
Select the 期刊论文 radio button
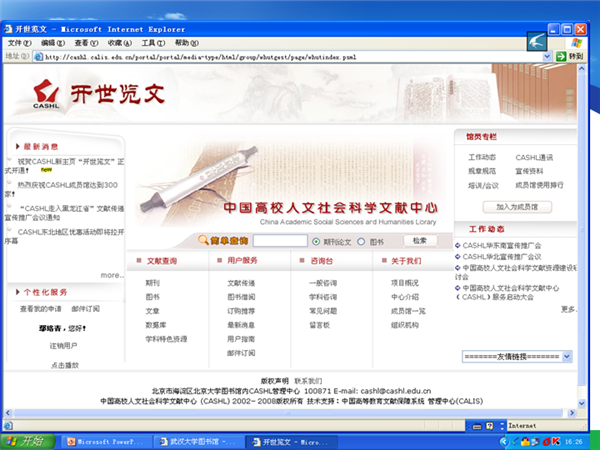pos(316,241)
